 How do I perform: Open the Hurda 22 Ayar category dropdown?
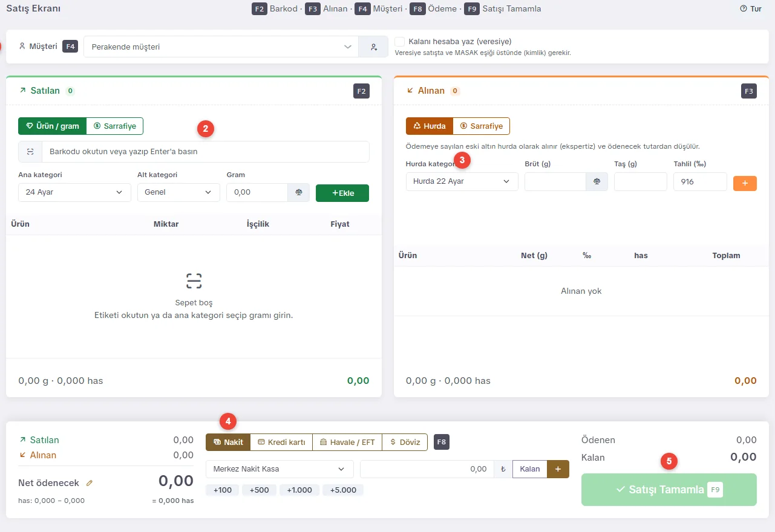pos(462,181)
